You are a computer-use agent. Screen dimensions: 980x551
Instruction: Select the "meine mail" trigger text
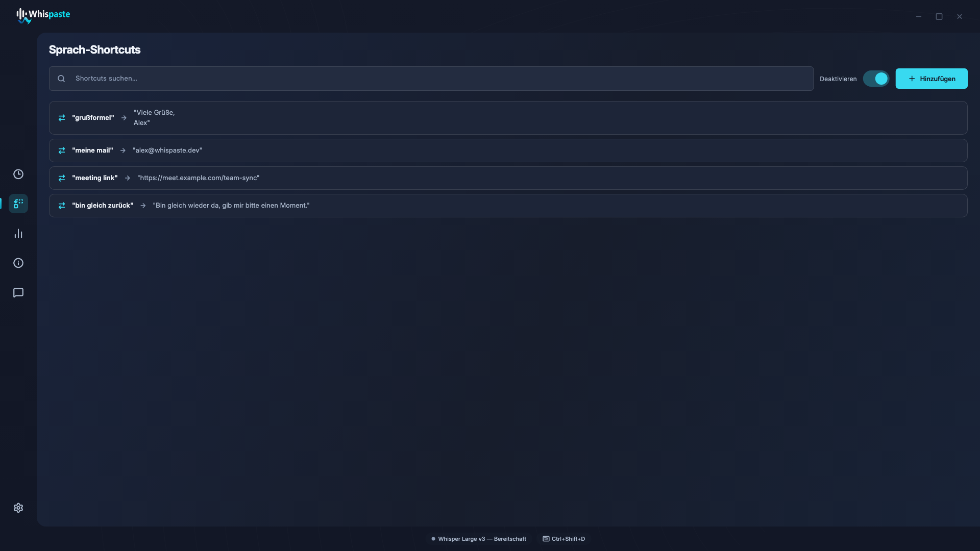click(x=92, y=151)
